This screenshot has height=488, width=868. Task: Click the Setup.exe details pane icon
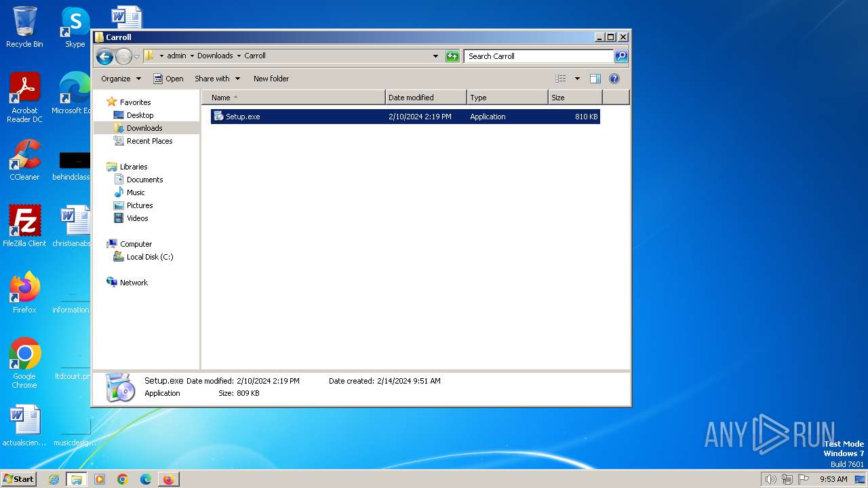[120, 387]
